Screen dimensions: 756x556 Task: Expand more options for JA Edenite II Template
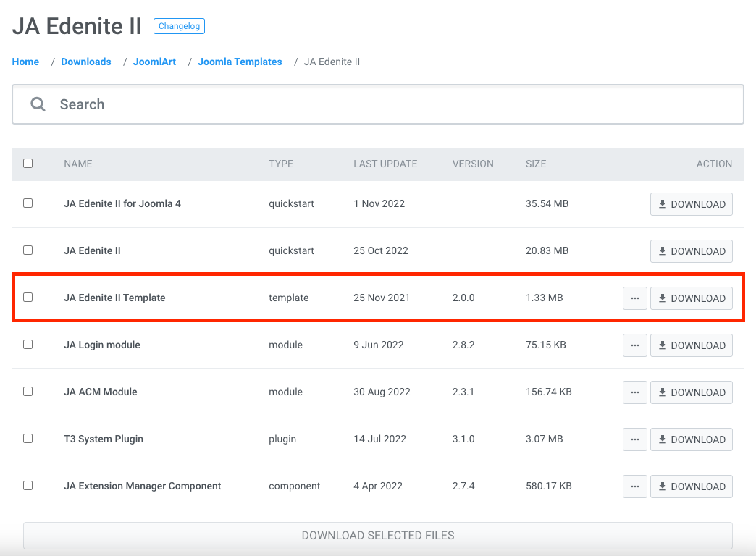click(634, 298)
